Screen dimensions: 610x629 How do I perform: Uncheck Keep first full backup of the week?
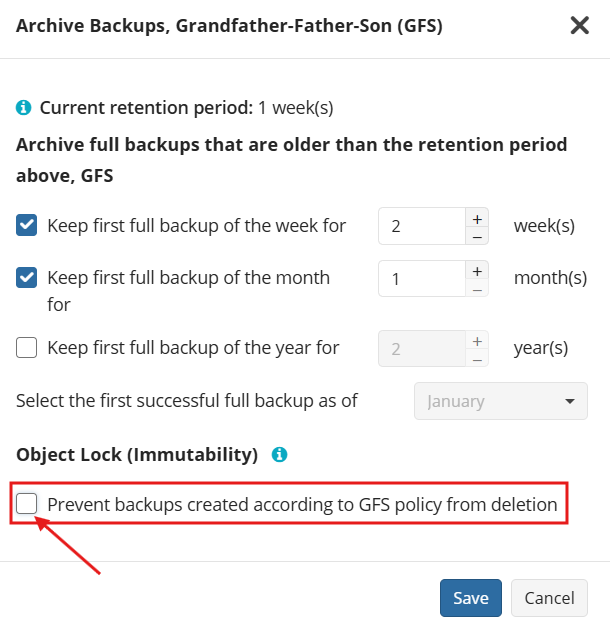point(27,226)
